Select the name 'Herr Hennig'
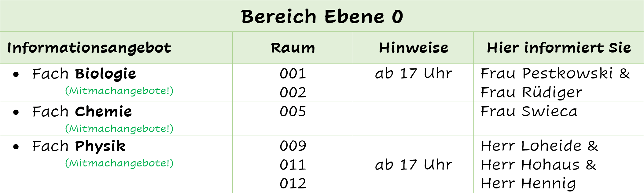This screenshot has height=193, width=644. pyautogui.click(x=528, y=184)
